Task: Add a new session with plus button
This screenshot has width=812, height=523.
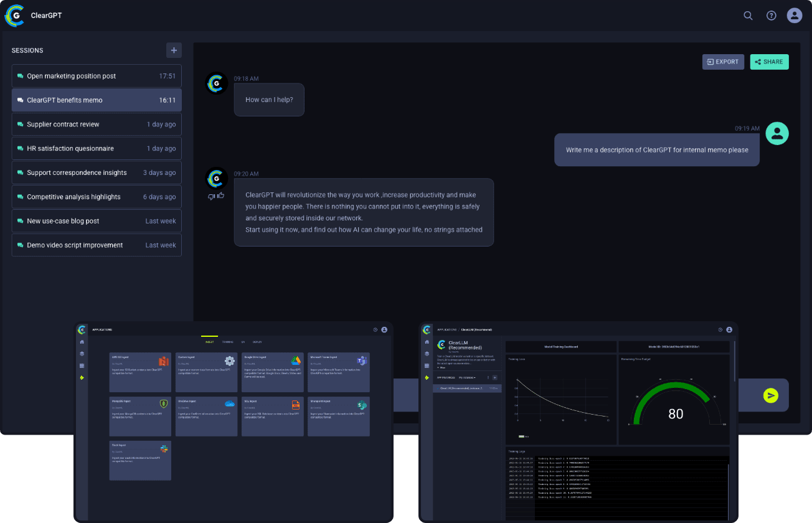Action: click(x=174, y=50)
